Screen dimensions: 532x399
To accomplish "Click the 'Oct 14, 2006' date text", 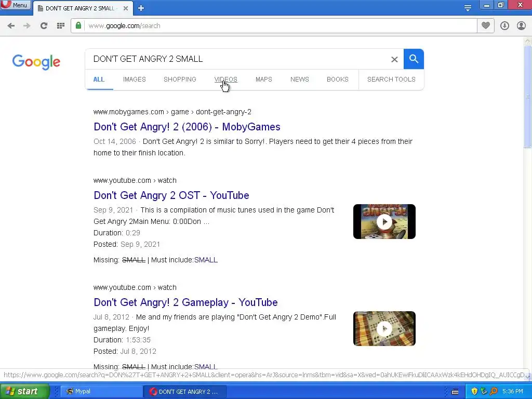I will point(115,141).
